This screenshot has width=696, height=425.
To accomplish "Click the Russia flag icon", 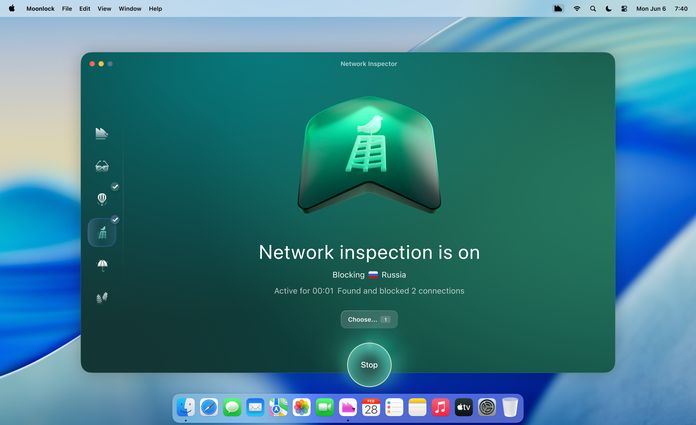I will [x=373, y=275].
